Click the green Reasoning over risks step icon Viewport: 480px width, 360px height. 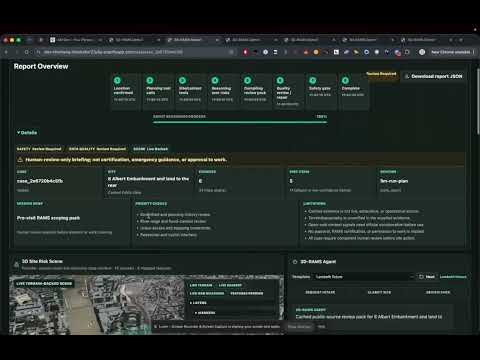tap(215, 80)
